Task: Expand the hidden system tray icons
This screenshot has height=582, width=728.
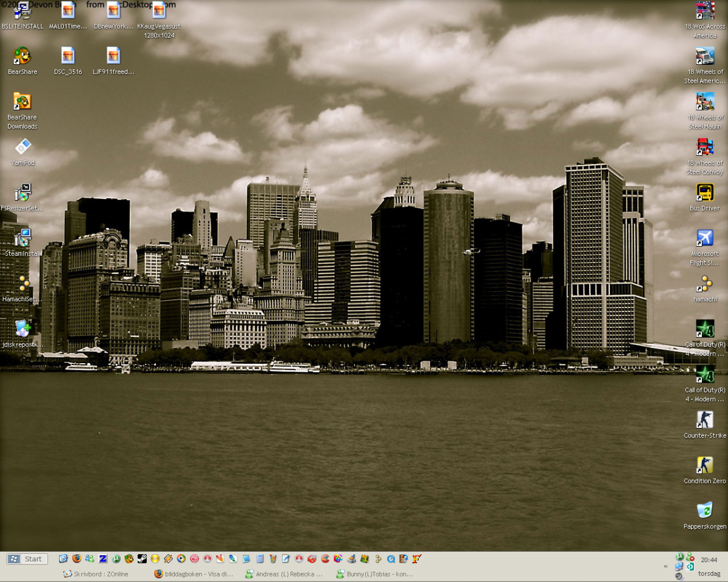Action: tap(666, 566)
